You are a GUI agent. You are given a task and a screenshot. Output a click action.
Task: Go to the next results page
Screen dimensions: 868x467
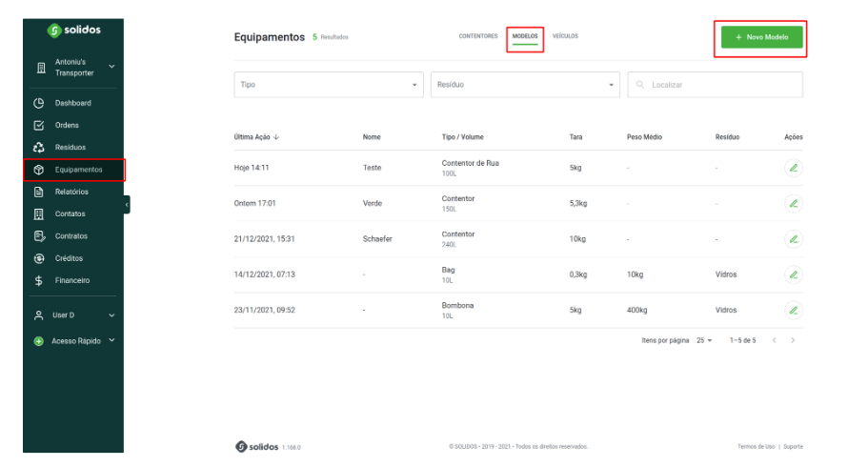(793, 340)
